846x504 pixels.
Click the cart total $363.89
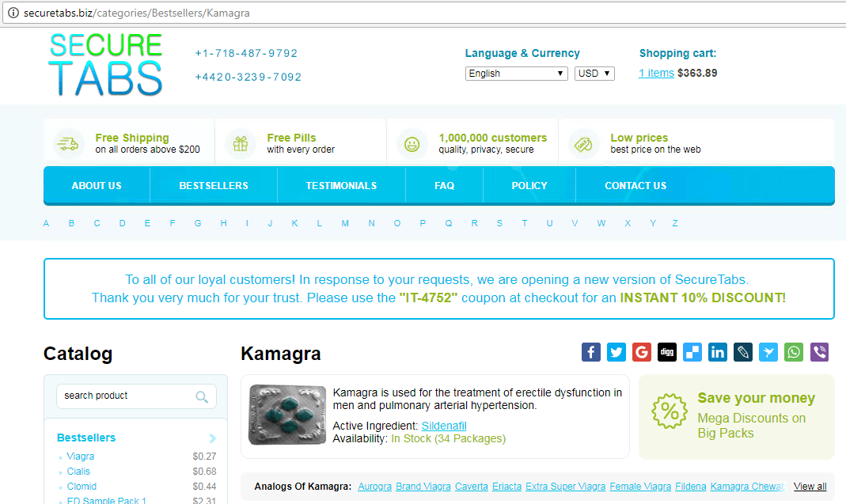[697, 73]
